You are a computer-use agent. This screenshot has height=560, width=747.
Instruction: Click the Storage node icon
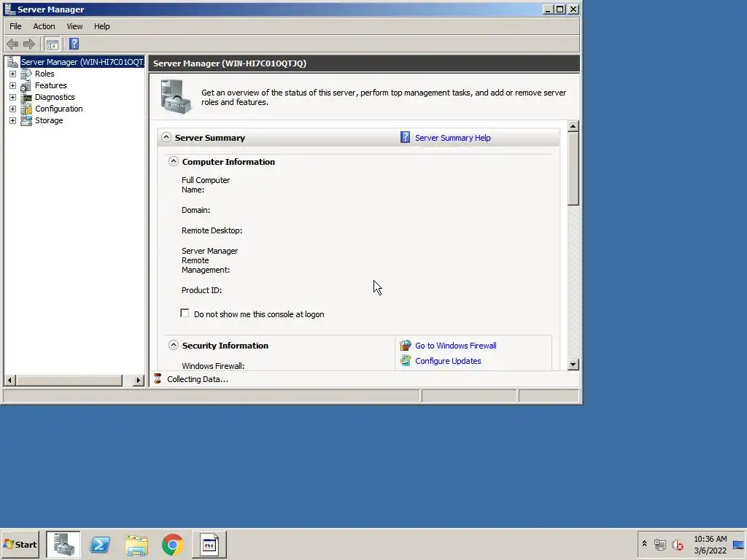(x=27, y=120)
